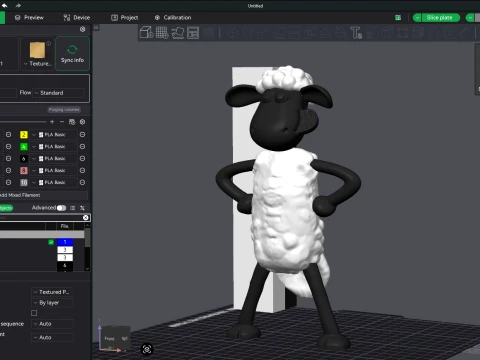The width and height of the screenshot is (480, 360).
Task: Open the Flow Standard dropdown
Action: tap(59, 93)
